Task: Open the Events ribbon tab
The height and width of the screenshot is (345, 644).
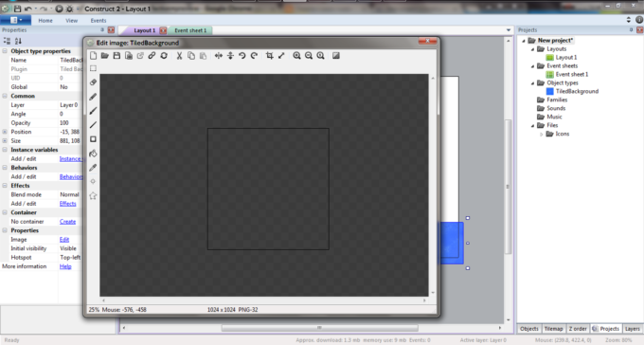Action: 98,21
